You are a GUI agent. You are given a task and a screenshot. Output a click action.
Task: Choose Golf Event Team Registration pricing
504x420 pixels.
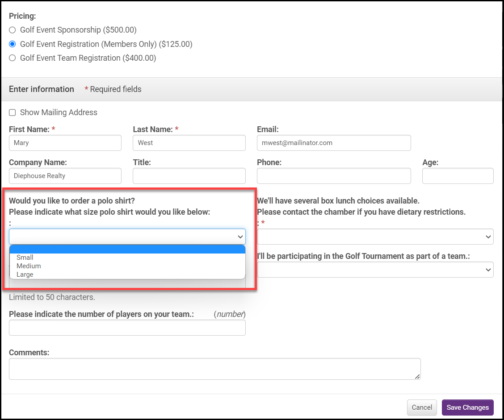point(13,58)
